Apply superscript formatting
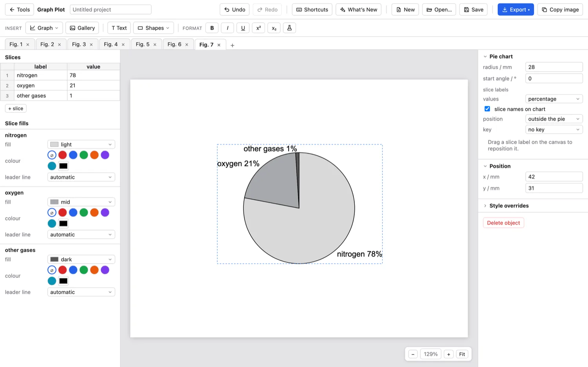 258,28
